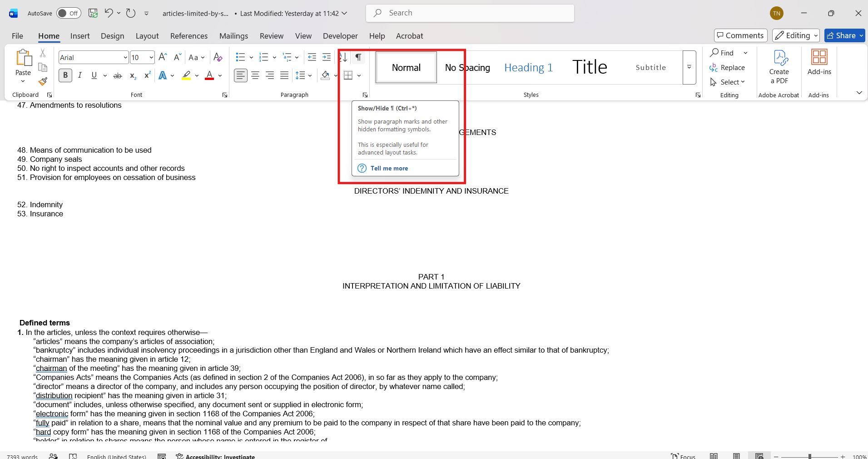Image resolution: width=868 pixels, height=459 pixels.
Task: Open the Developer tab
Action: click(340, 36)
